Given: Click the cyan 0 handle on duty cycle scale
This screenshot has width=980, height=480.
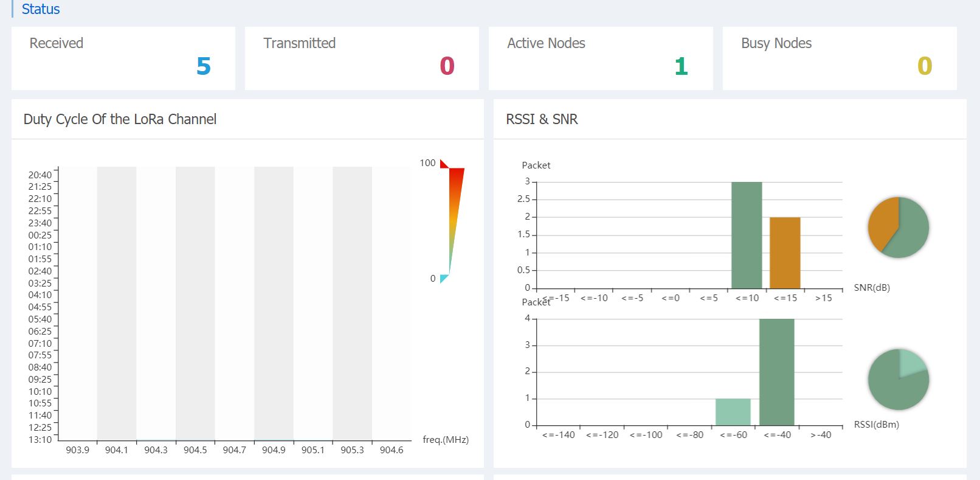Looking at the screenshot, I should click(x=444, y=279).
